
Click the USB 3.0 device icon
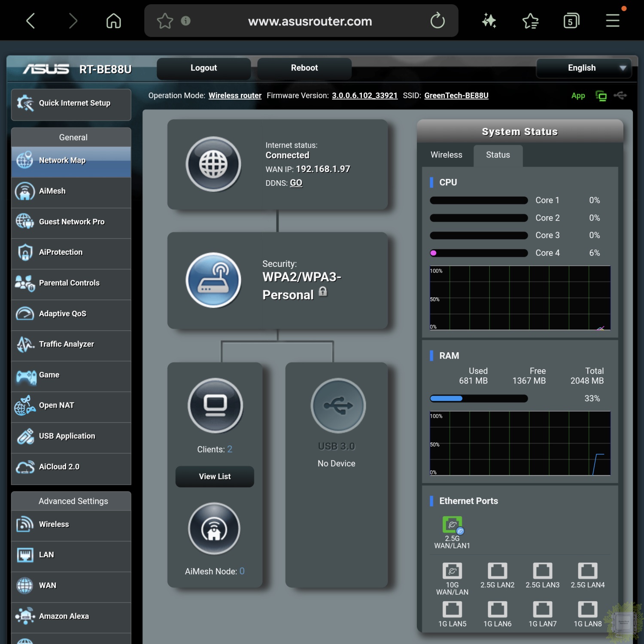coord(338,405)
